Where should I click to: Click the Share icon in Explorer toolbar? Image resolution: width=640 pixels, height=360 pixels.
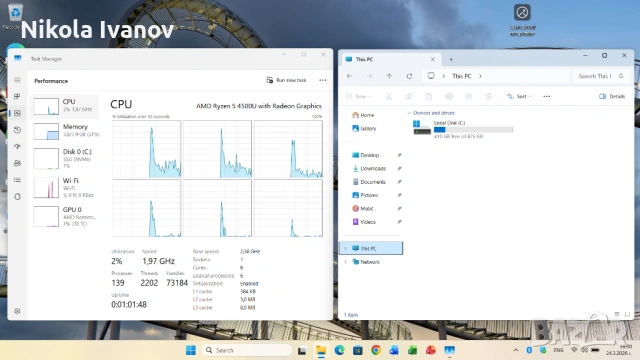click(x=469, y=96)
